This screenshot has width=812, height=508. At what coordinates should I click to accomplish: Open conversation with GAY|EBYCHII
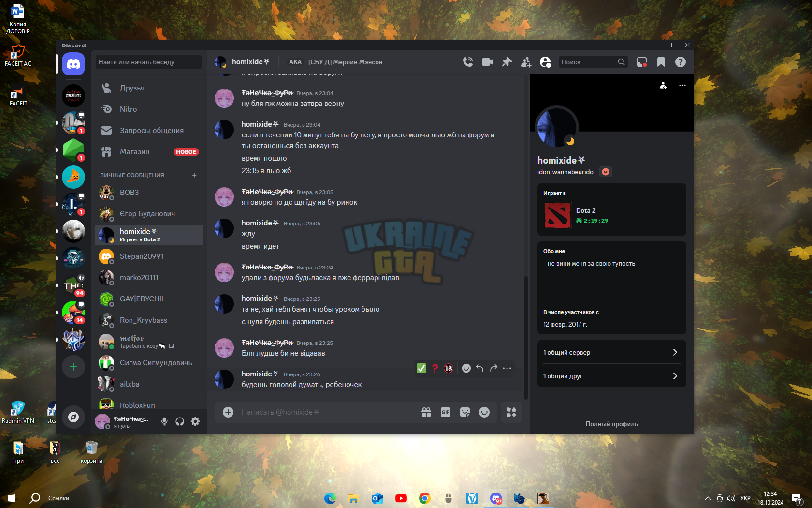pos(149,299)
